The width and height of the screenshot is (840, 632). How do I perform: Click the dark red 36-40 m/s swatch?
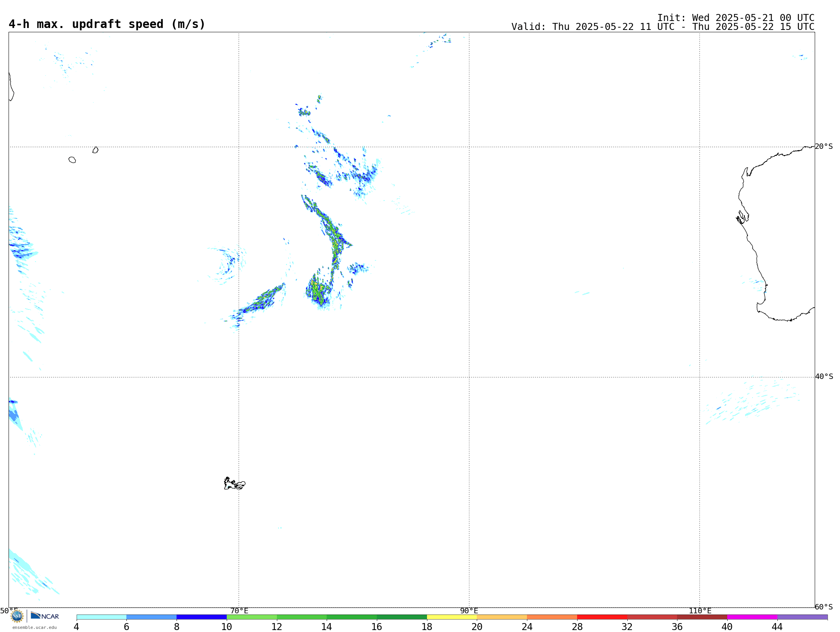point(702,617)
